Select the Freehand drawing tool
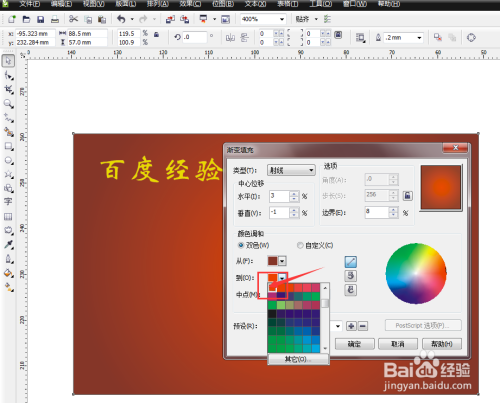 coord(8,118)
